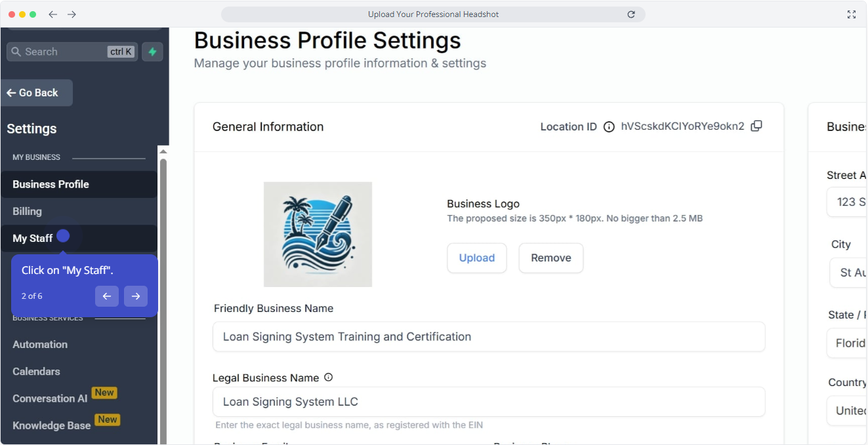Remove the business logo
Viewport: 868px width, 445px height.
coord(551,258)
